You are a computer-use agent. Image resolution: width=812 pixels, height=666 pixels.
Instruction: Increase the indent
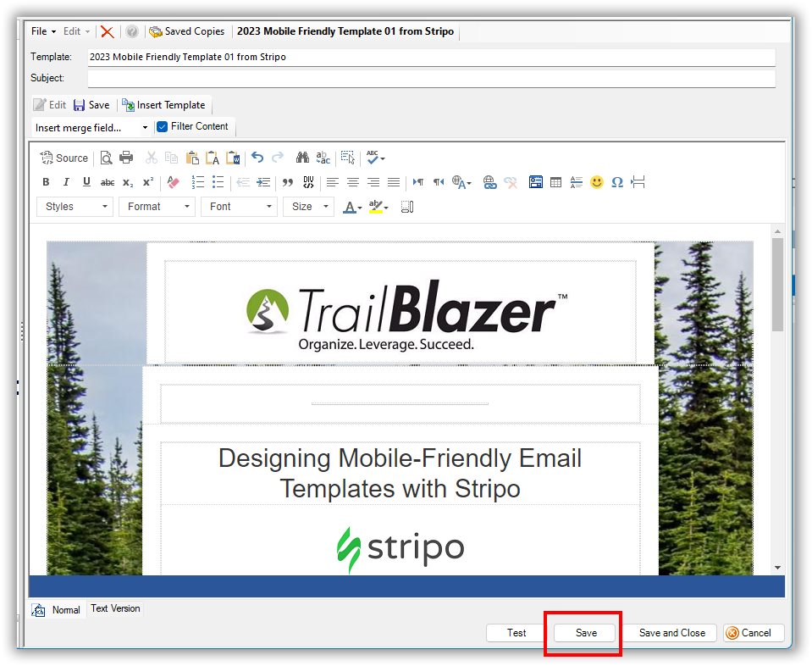tap(263, 182)
